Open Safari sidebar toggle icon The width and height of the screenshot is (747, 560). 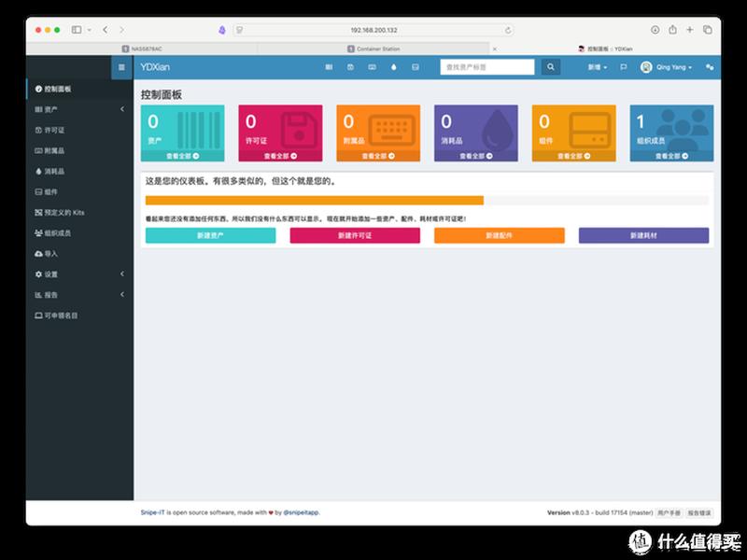(77, 30)
